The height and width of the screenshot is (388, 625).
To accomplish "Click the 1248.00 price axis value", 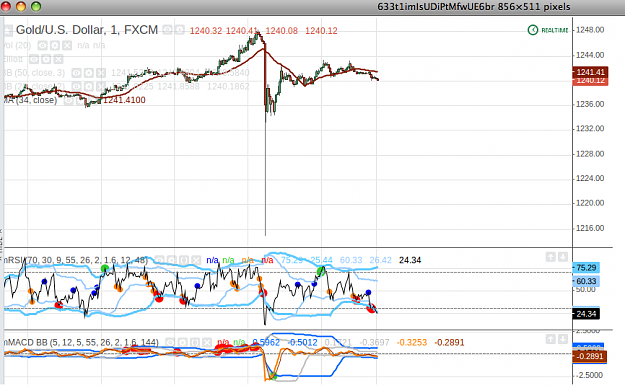I will pos(590,30).
